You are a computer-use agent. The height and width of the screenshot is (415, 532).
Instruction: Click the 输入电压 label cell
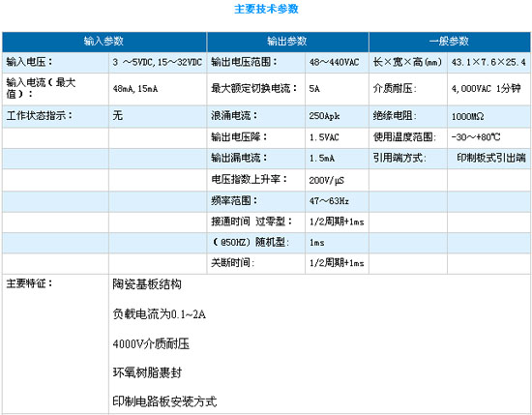[55, 63]
